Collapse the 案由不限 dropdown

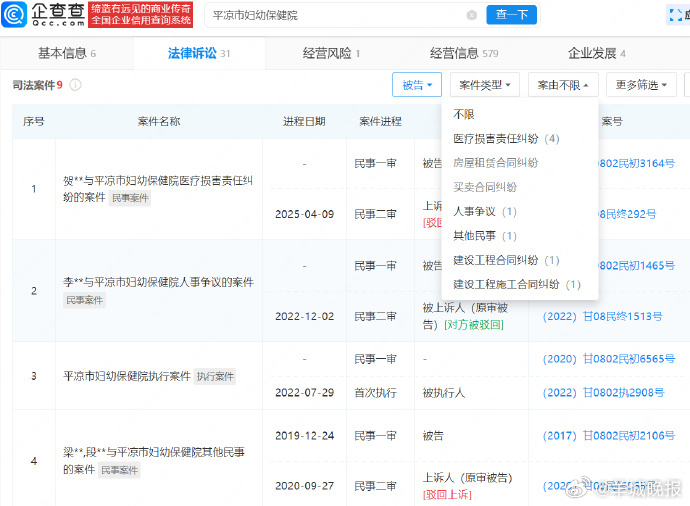[x=563, y=84]
